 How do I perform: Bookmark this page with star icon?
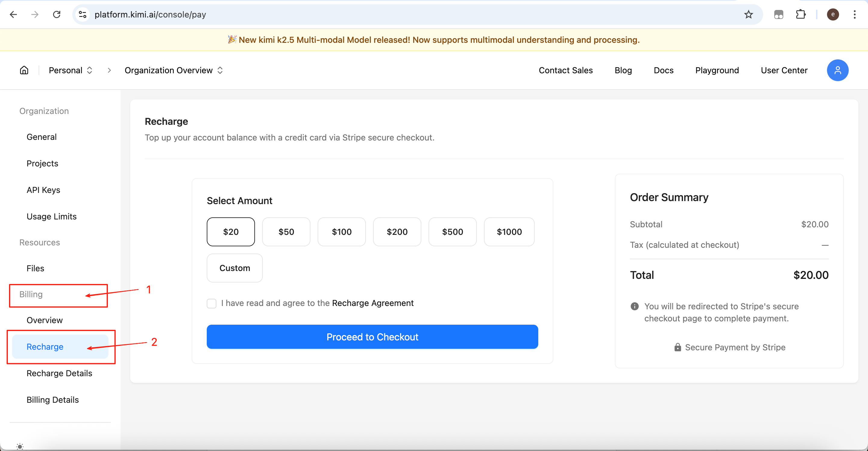[748, 14]
